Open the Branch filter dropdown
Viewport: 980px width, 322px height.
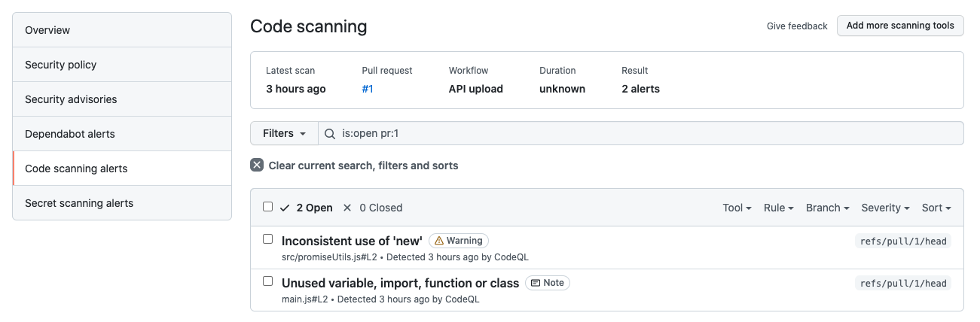point(828,208)
